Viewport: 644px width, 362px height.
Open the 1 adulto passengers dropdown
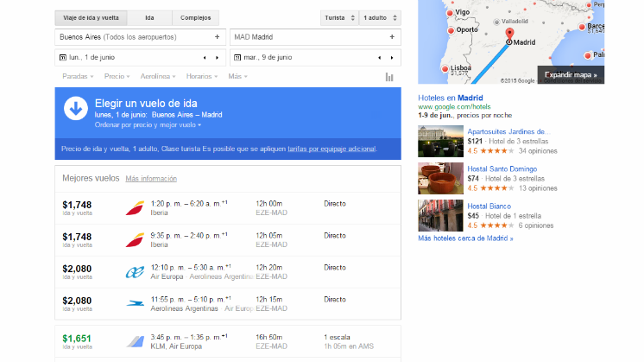380,18
